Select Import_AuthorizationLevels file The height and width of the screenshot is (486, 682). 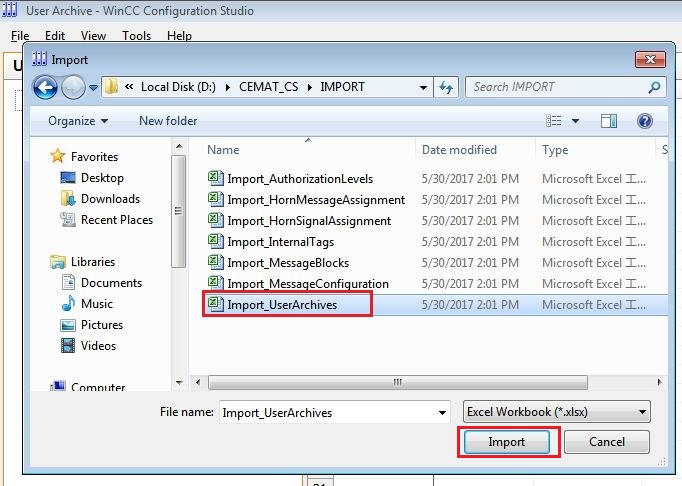(x=291, y=178)
